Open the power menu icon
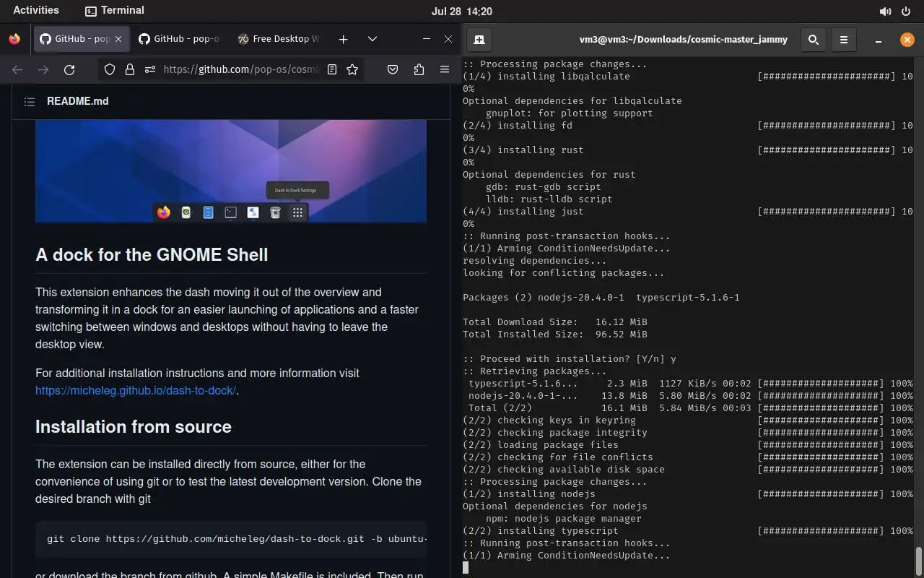Image resolution: width=924 pixels, height=578 pixels. point(906,11)
